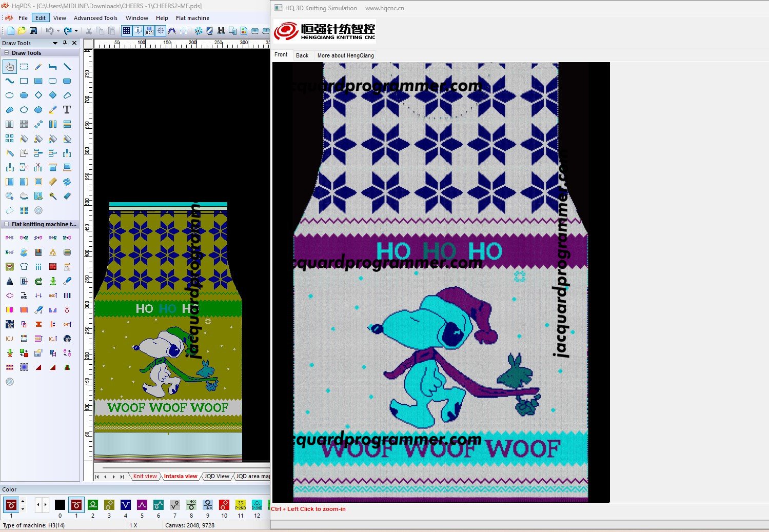769x532 pixels.
Task: Open the undo history dropdown arrow
Action: click(x=58, y=31)
